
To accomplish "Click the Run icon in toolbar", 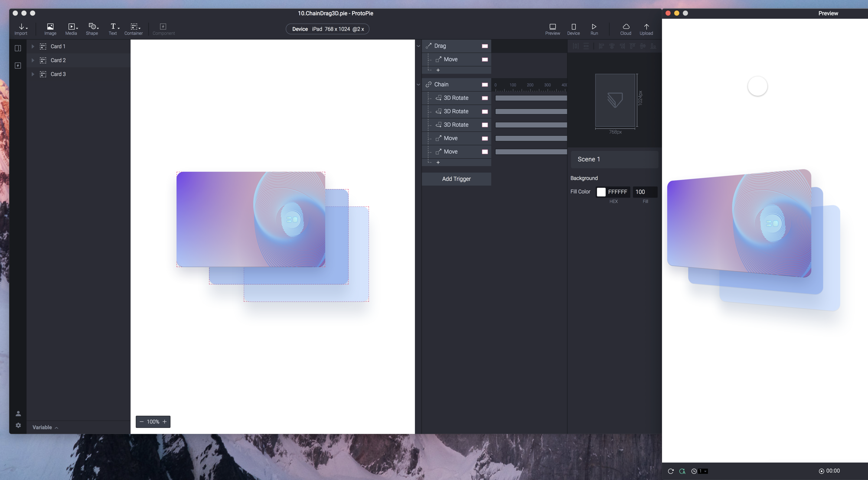I will [594, 29].
